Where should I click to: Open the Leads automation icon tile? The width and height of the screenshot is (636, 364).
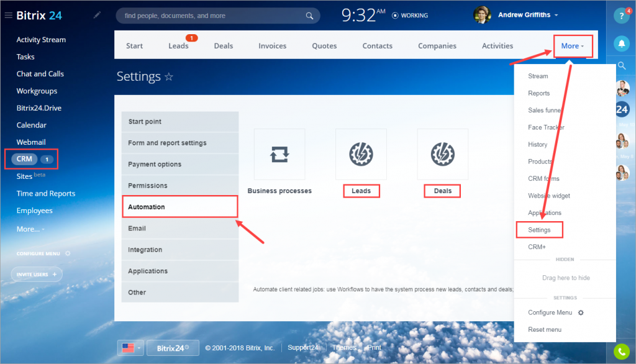pos(361,154)
